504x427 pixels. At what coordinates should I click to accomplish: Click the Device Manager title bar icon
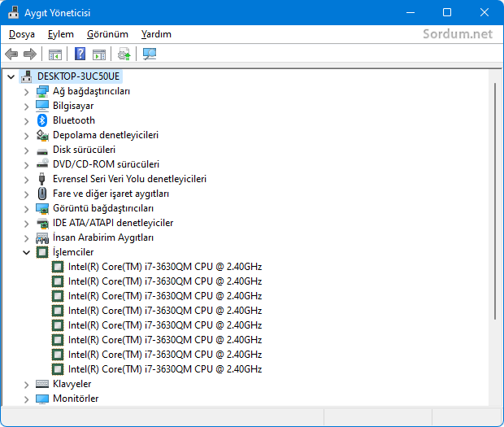[14, 12]
